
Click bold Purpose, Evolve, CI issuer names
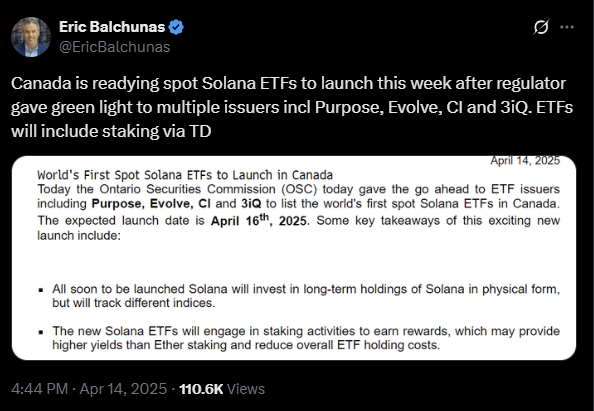[x=151, y=204]
